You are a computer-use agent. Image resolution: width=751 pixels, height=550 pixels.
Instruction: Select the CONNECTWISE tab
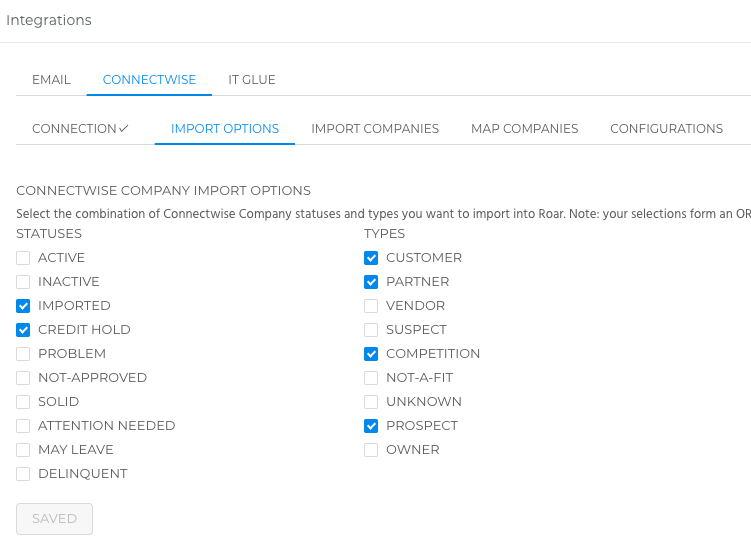click(149, 80)
